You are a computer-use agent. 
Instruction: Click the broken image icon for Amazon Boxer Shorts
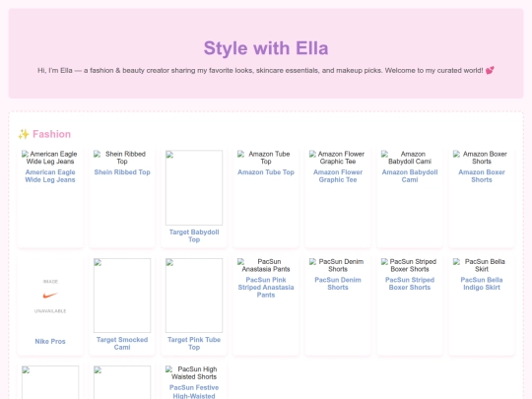[456, 154]
